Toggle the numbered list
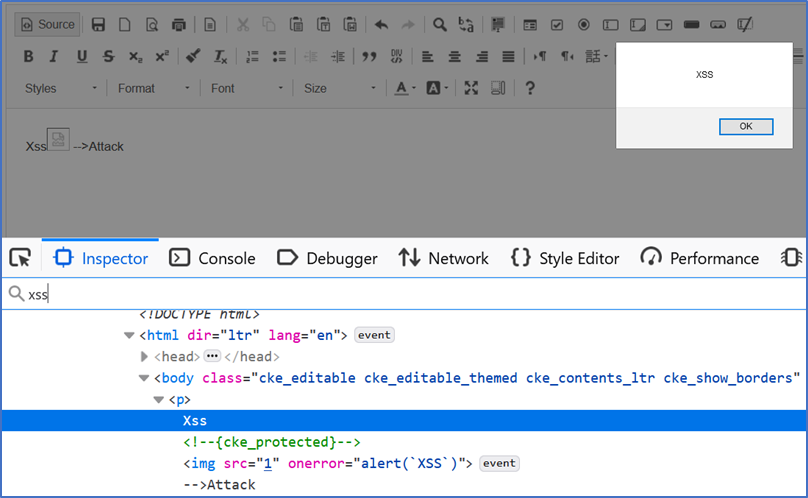The width and height of the screenshot is (808, 498). pyautogui.click(x=252, y=56)
